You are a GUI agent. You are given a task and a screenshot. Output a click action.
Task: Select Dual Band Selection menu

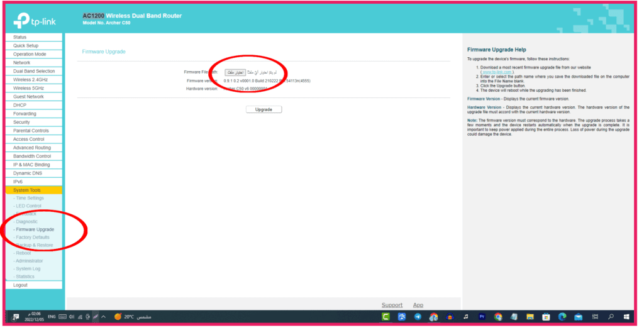(34, 71)
